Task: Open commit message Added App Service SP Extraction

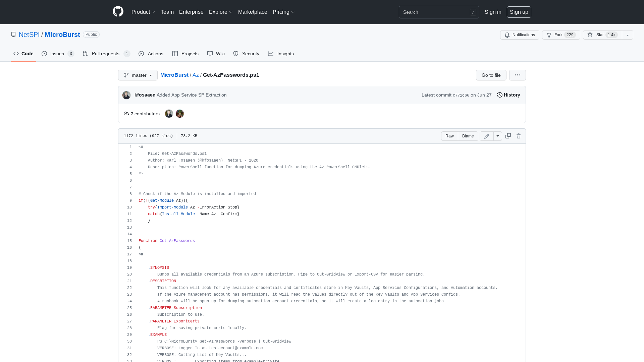Action: (192, 95)
